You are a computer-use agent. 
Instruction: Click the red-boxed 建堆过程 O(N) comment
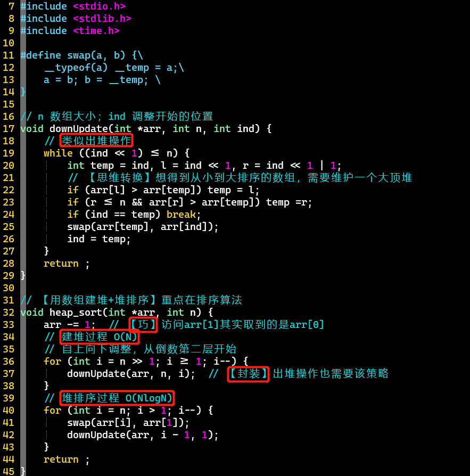100,337
